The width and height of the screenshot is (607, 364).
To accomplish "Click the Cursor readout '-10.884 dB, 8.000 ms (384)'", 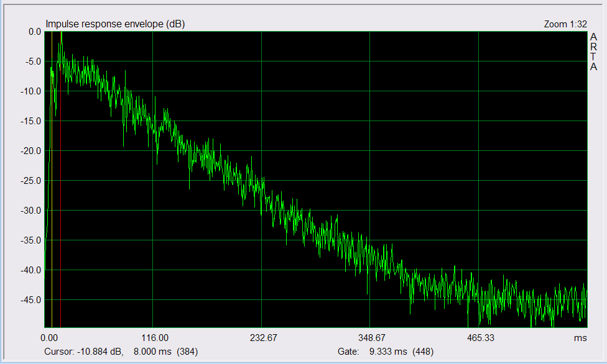I will click(x=137, y=351).
